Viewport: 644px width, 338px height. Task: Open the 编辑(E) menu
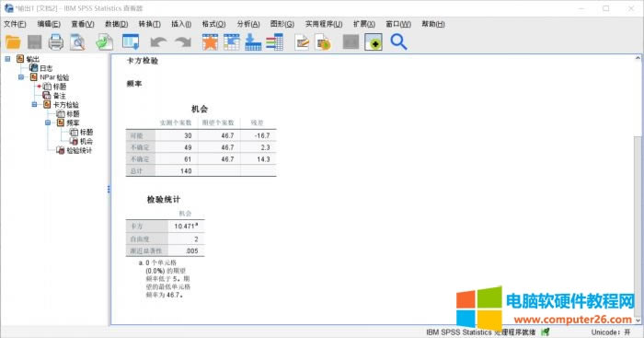click(49, 24)
